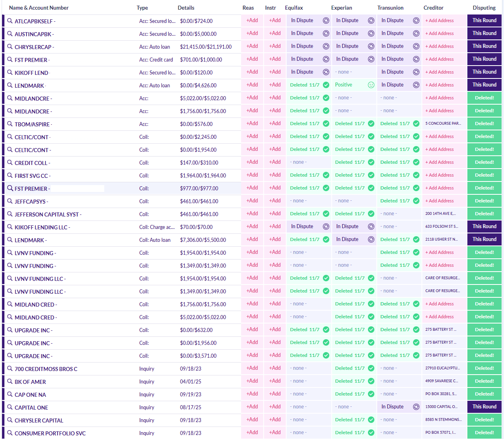Click +Add under Reas for AUSTINCAPBK
Screen dimensions: 504x439
point(252,33)
